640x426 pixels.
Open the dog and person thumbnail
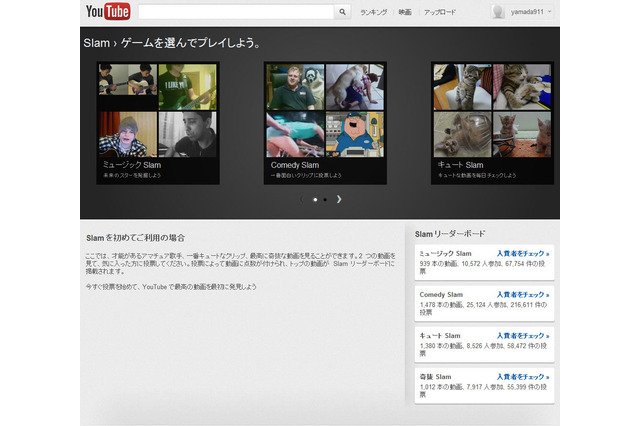tap(355, 87)
